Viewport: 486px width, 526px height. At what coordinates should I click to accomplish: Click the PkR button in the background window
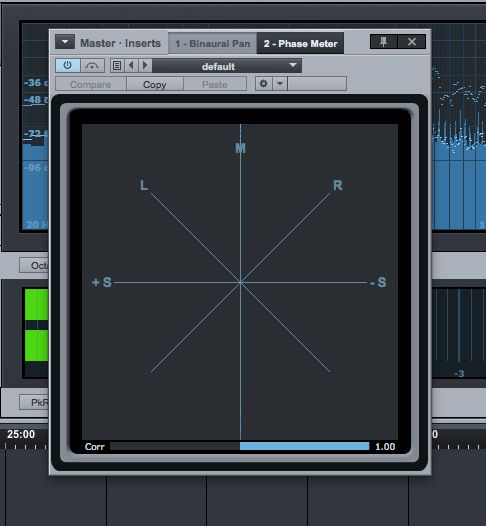tap(34, 402)
